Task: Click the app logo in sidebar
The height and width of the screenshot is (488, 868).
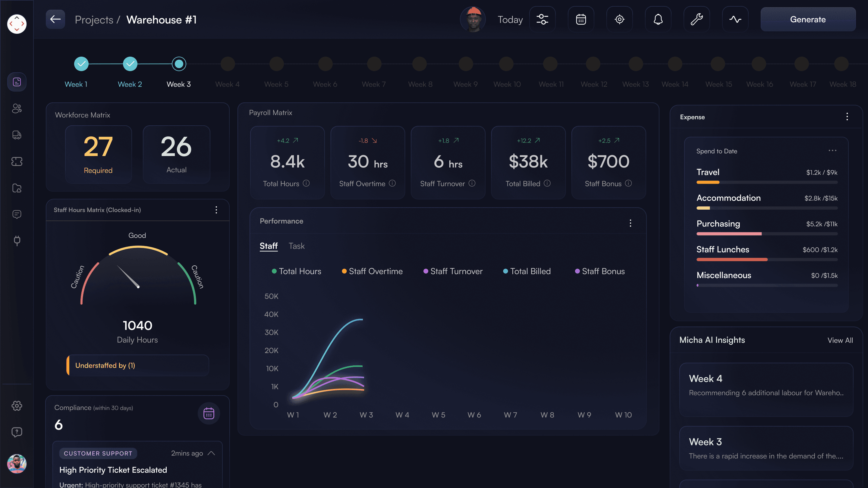Action: pos(17,23)
